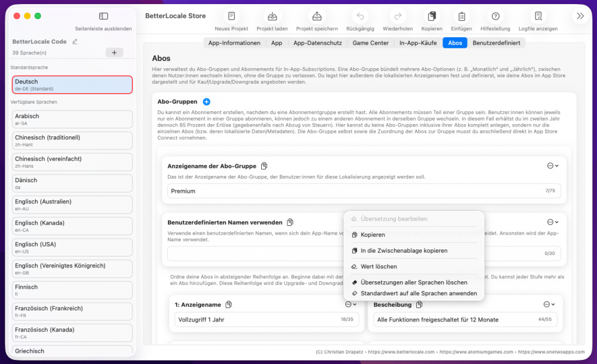Add new Abo-Gruppe with blue plus
This screenshot has width=597, height=364.
206,102
